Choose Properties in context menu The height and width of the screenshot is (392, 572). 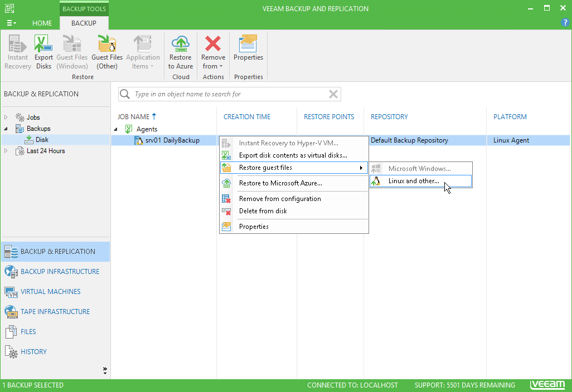[294, 227]
